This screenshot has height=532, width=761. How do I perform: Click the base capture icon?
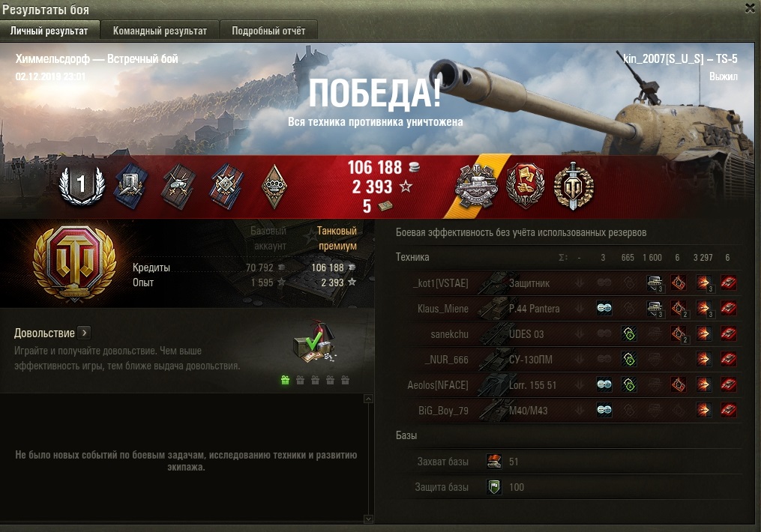494,462
